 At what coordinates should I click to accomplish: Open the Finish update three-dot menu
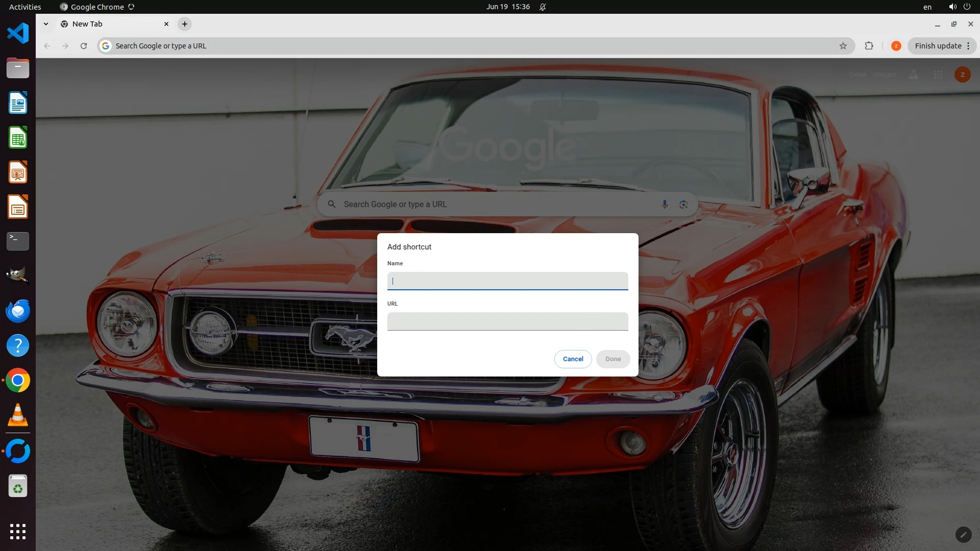point(968,46)
